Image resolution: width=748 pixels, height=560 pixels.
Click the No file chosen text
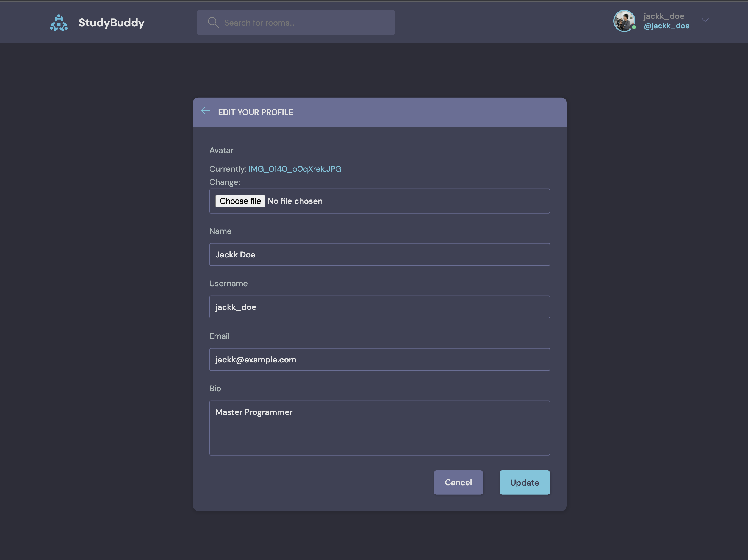coord(295,201)
